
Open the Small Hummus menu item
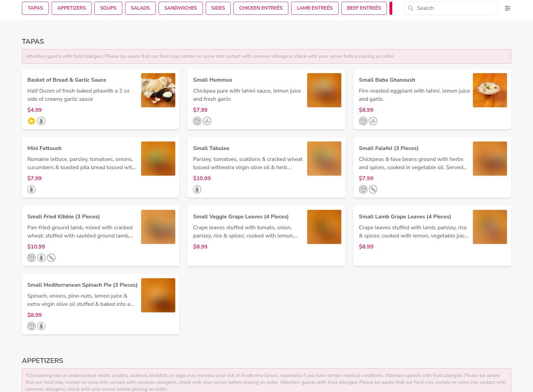[213, 80]
